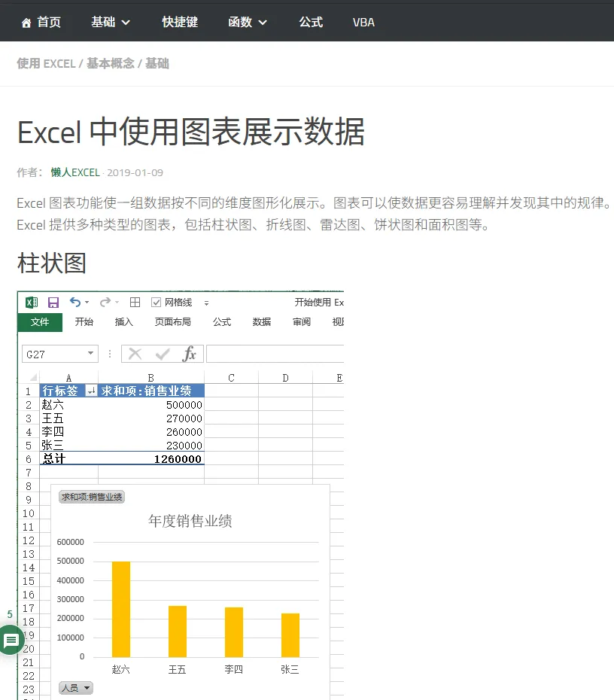Select column D header
The width and height of the screenshot is (614, 700).
click(x=286, y=378)
